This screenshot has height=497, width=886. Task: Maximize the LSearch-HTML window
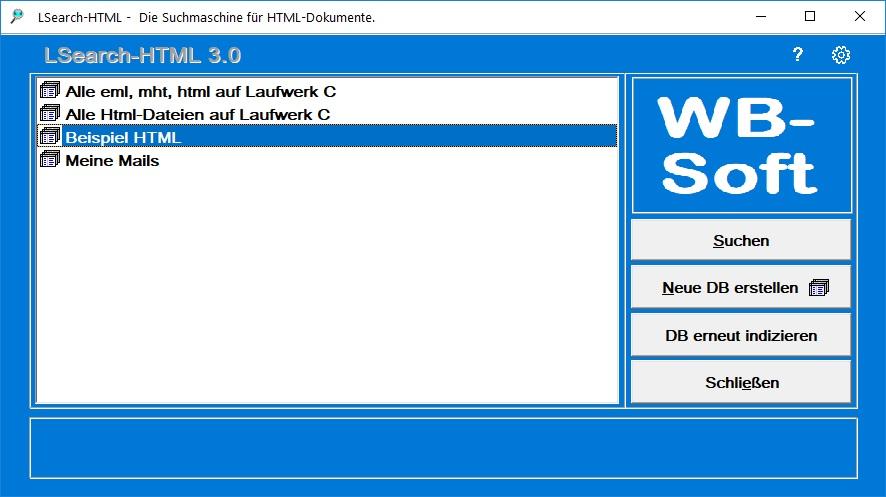[x=810, y=16]
